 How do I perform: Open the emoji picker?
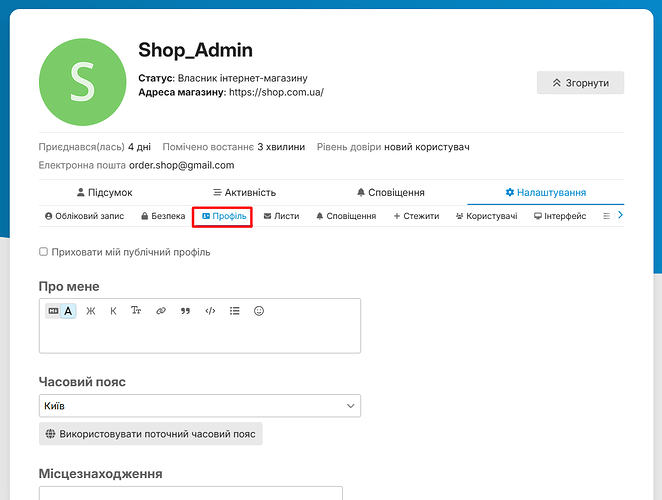[x=259, y=311]
